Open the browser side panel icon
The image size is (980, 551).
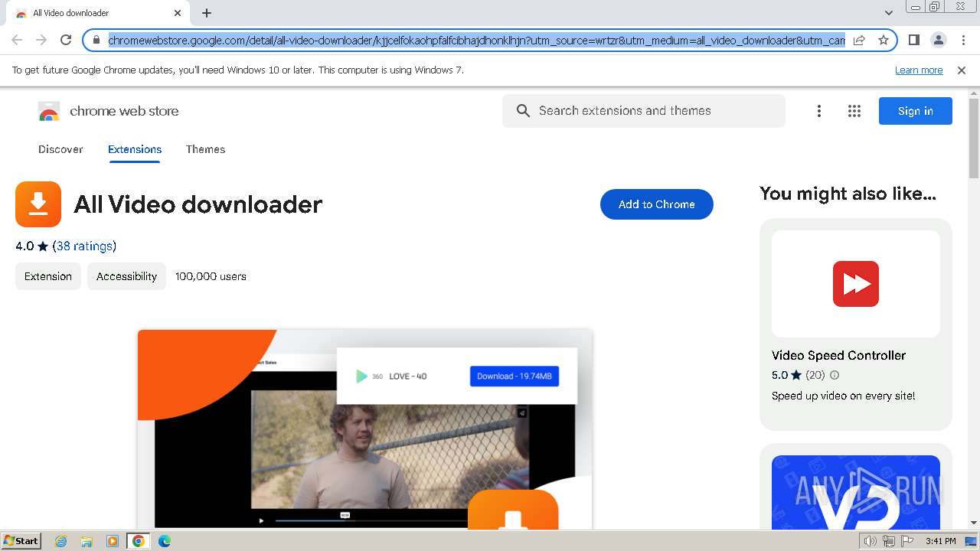coord(913,40)
